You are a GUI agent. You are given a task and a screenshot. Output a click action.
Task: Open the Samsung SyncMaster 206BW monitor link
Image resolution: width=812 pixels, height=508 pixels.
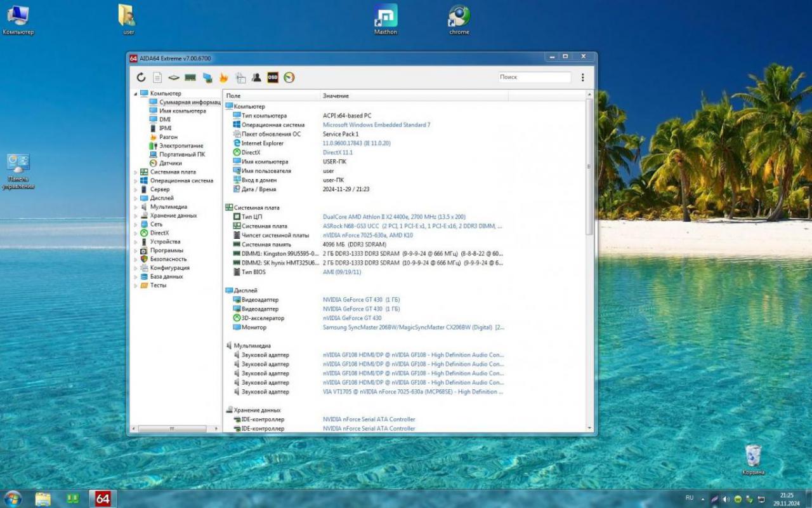pyautogui.click(x=414, y=328)
